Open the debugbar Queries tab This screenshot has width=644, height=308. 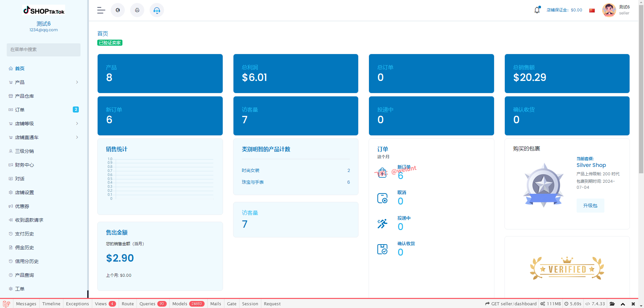153,304
